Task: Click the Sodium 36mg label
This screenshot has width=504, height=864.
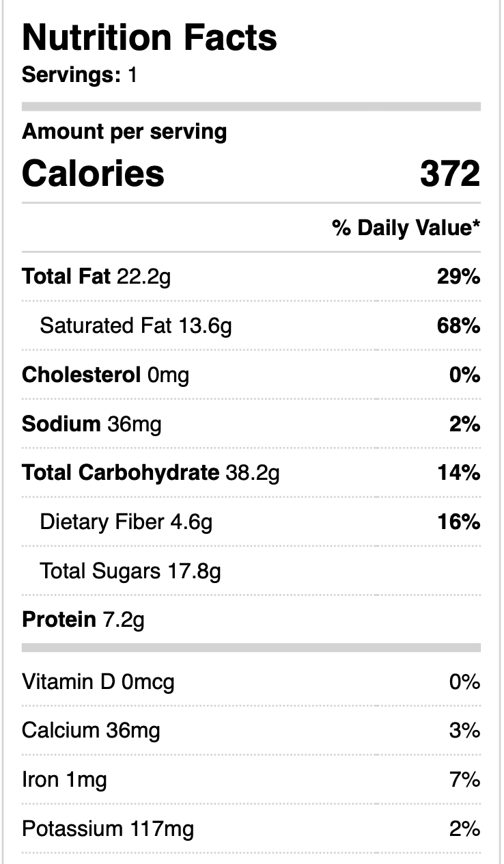Action: pyautogui.click(x=92, y=424)
